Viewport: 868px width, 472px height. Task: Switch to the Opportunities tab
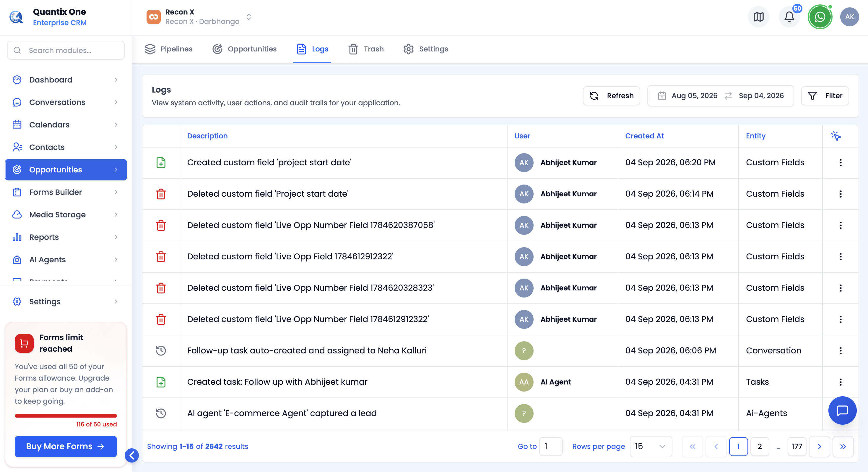[245, 49]
